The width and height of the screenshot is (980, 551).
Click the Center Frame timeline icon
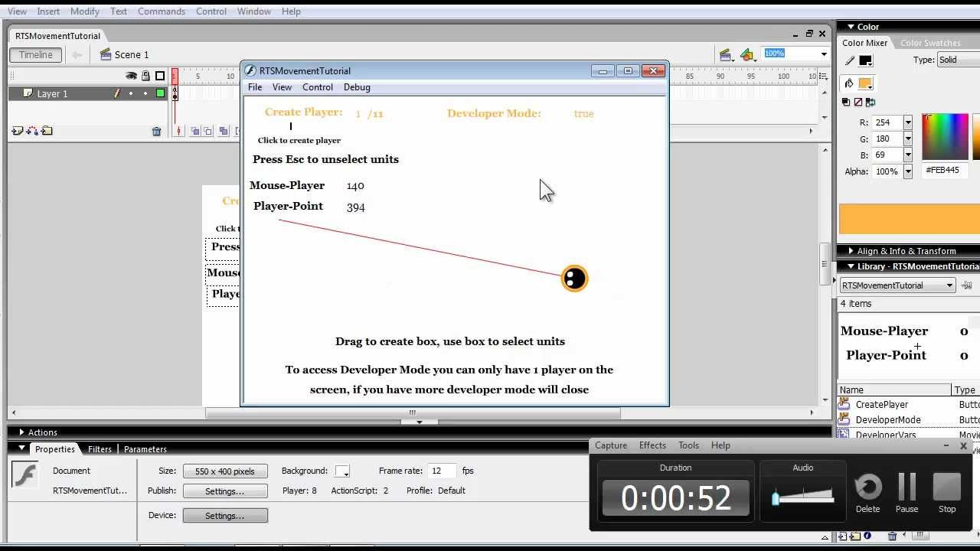click(179, 132)
